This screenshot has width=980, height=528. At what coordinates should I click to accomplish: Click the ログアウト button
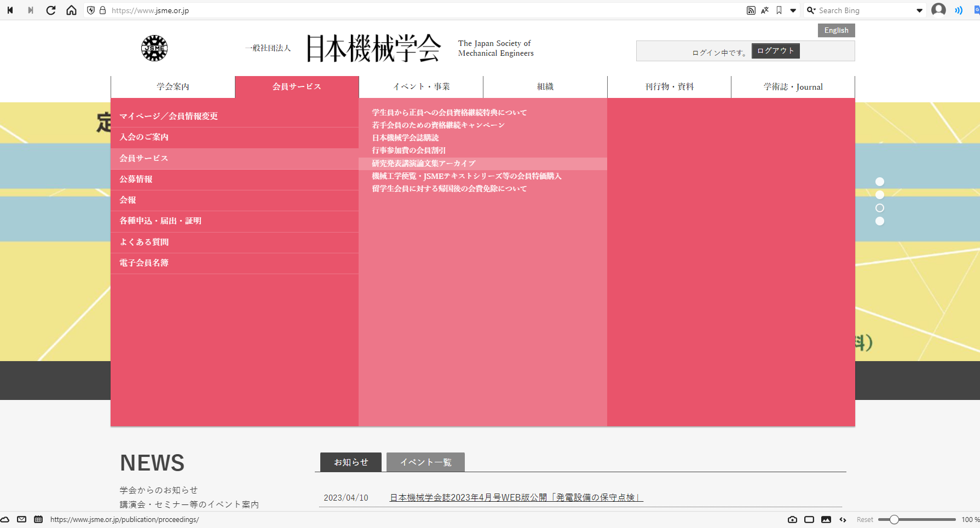click(775, 51)
